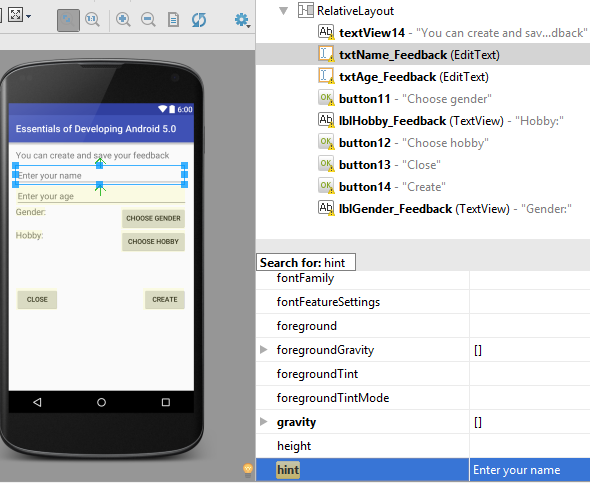Click CHOOSE GENDER button in preview
Image resolution: width=590 pixels, height=484 pixels.
coord(153,218)
